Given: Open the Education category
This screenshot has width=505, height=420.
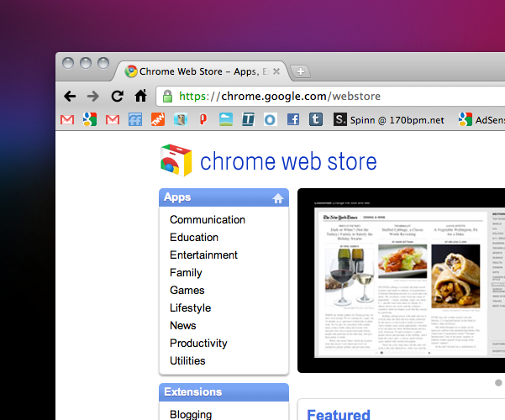Looking at the screenshot, I should [194, 238].
